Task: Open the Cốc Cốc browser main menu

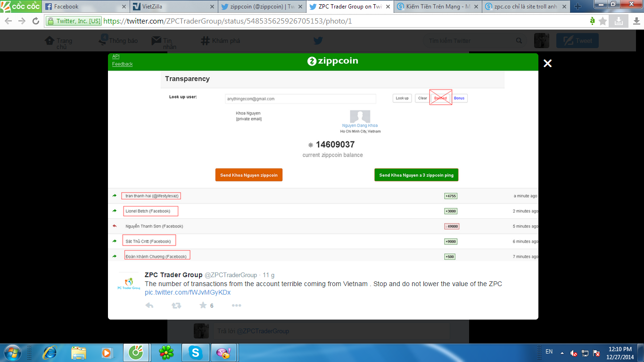Action: (x=20, y=6)
